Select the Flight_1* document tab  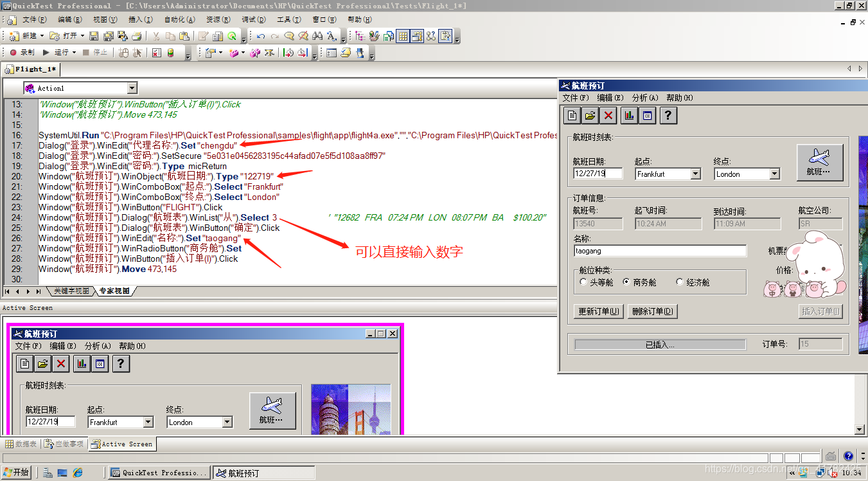(31, 69)
